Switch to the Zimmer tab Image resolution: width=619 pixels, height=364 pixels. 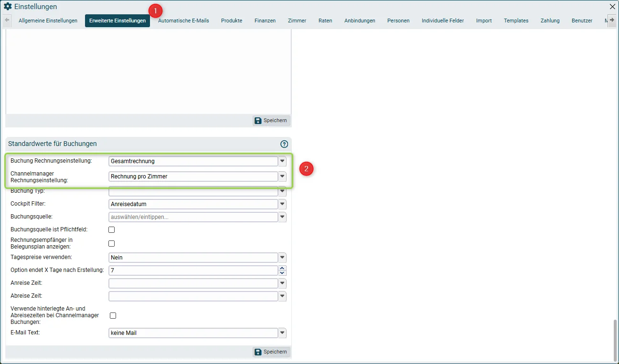click(297, 21)
